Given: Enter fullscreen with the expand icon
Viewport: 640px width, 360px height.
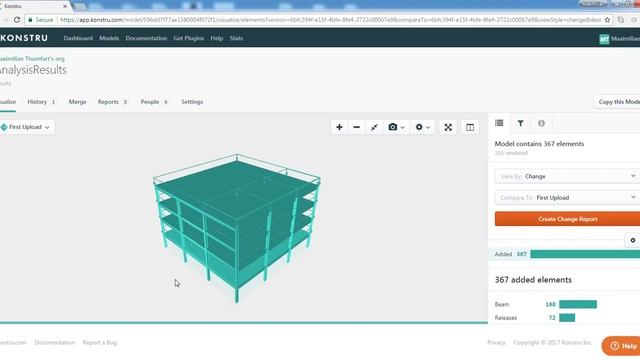Looking at the screenshot, I should click(x=448, y=127).
